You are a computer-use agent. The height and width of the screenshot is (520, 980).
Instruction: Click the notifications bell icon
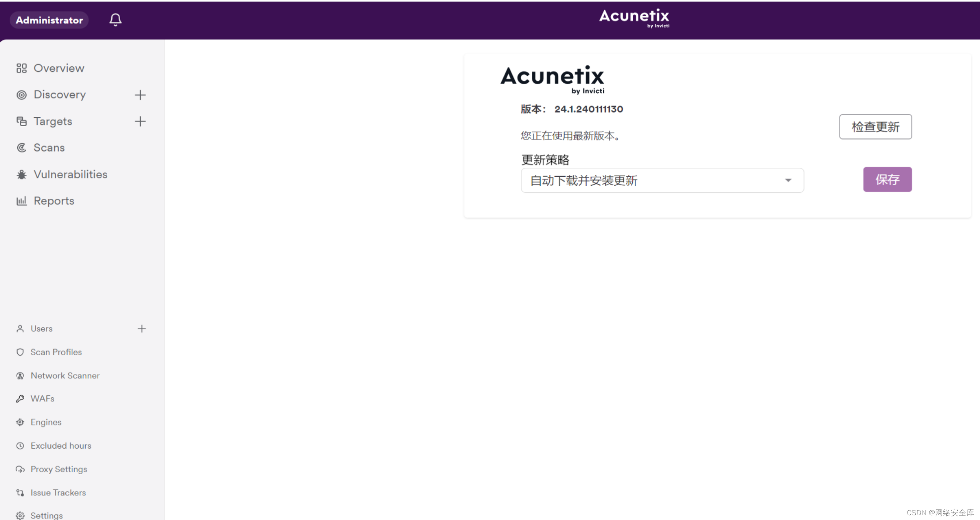(115, 20)
